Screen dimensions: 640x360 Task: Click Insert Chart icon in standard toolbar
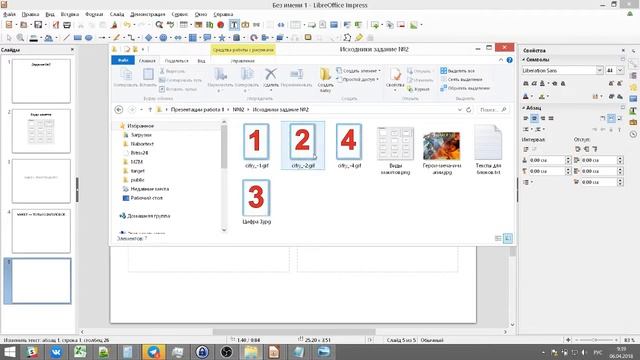point(209,25)
